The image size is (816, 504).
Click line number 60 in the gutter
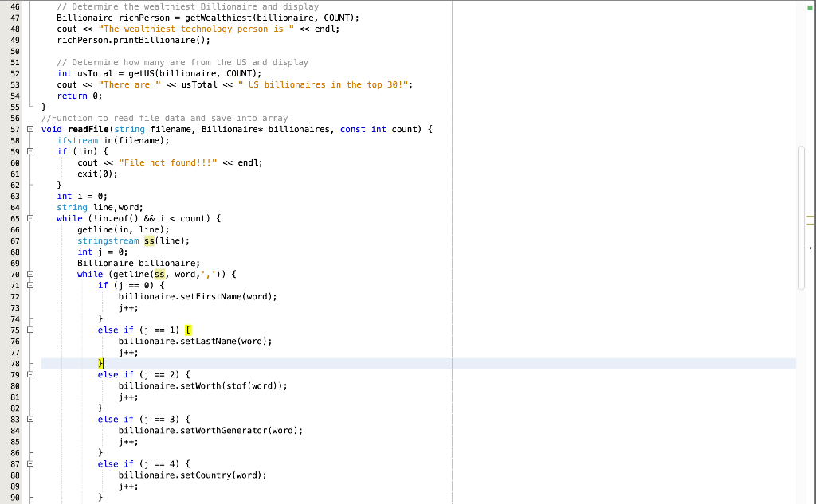(x=16, y=162)
